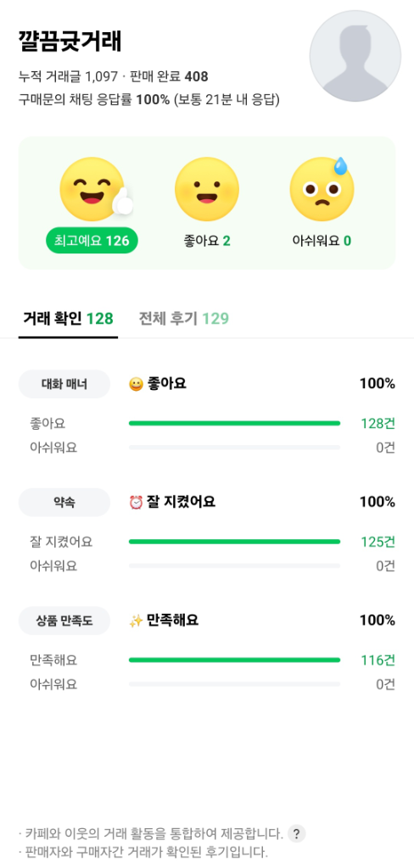Select the green 최고예요 126 pill
This screenshot has height=868, width=414.
point(92,241)
